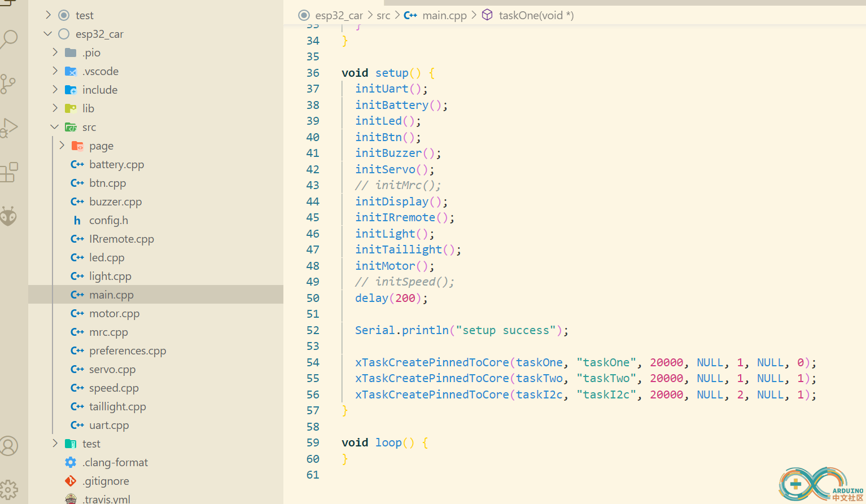The height and width of the screenshot is (504, 866).
Task: Open Run and Debug view
Action: tap(8, 128)
